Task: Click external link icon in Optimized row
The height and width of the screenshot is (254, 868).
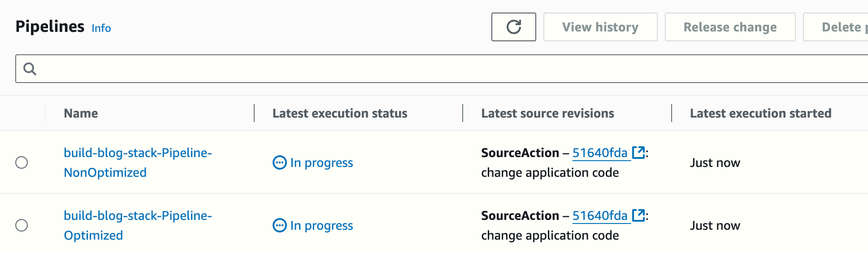Action: tap(638, 215)
